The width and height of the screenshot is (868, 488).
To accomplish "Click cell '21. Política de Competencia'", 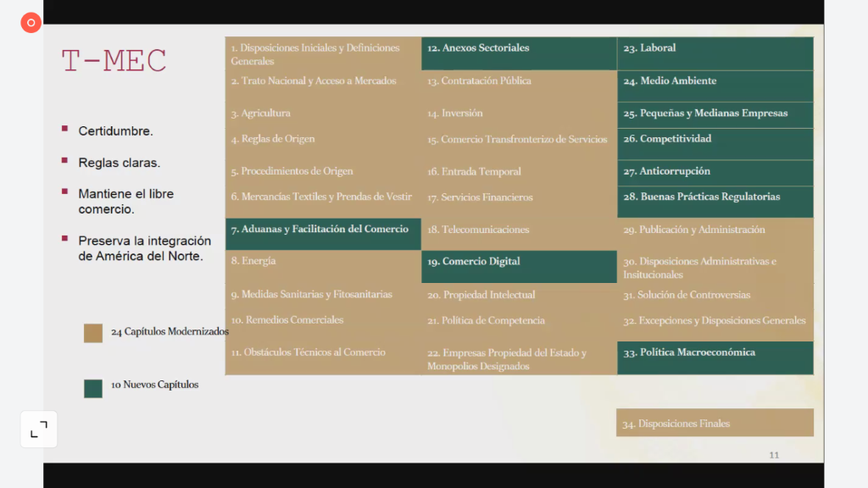I will click(520, 324).
